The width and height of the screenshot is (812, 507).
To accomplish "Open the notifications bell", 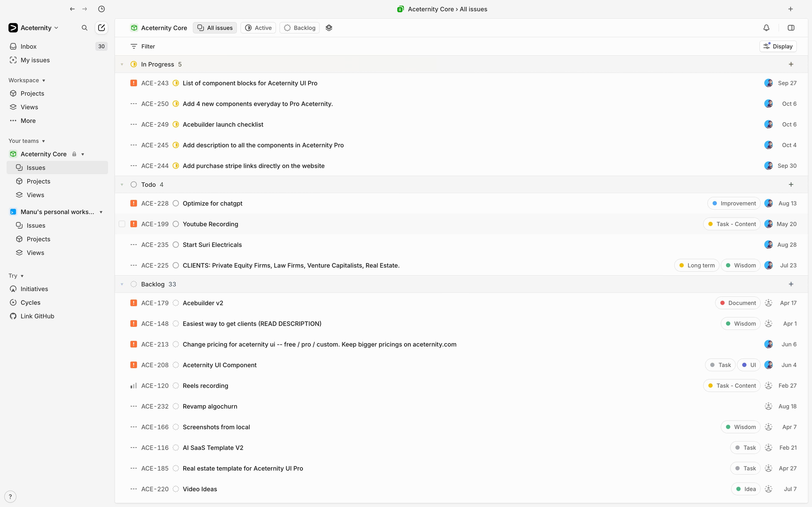I will [x=767, y=27].
